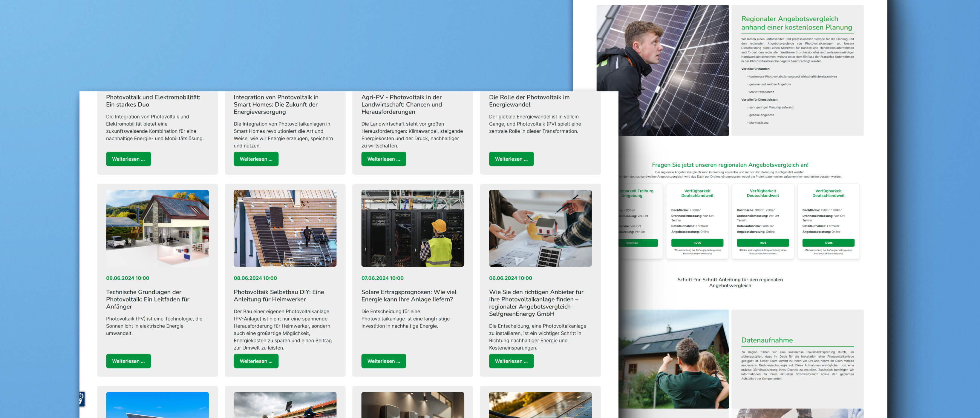Open the Technische Grundlagen der Photovoltaik headline
This screenshot has width=980, height=418.
pos(148,299)
